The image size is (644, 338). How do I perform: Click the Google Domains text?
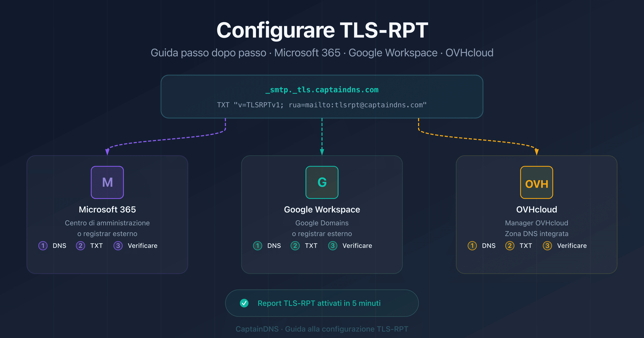pyautogui.click(x=322, y=223)
